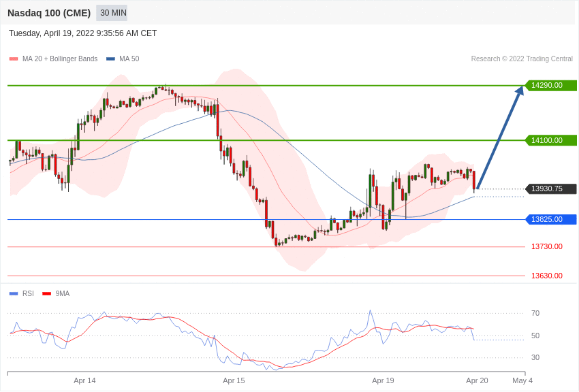Select the Apr 19 date marker

(x=383, y=380)
